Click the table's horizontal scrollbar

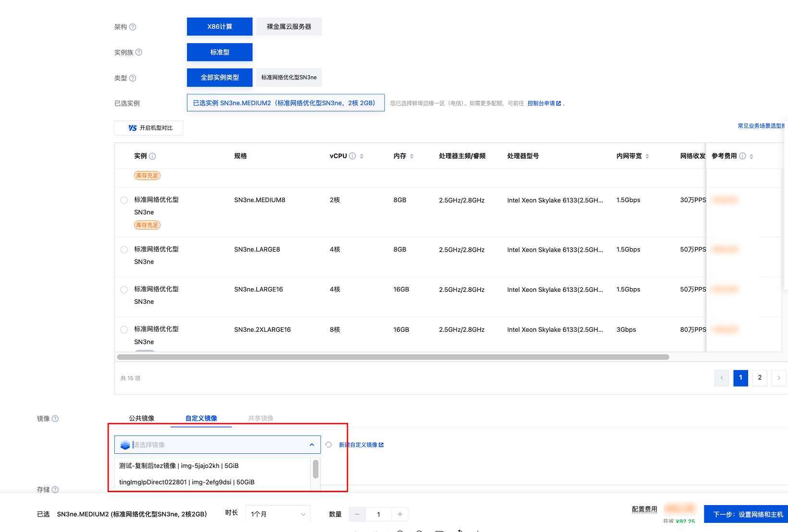pos(393,357)
